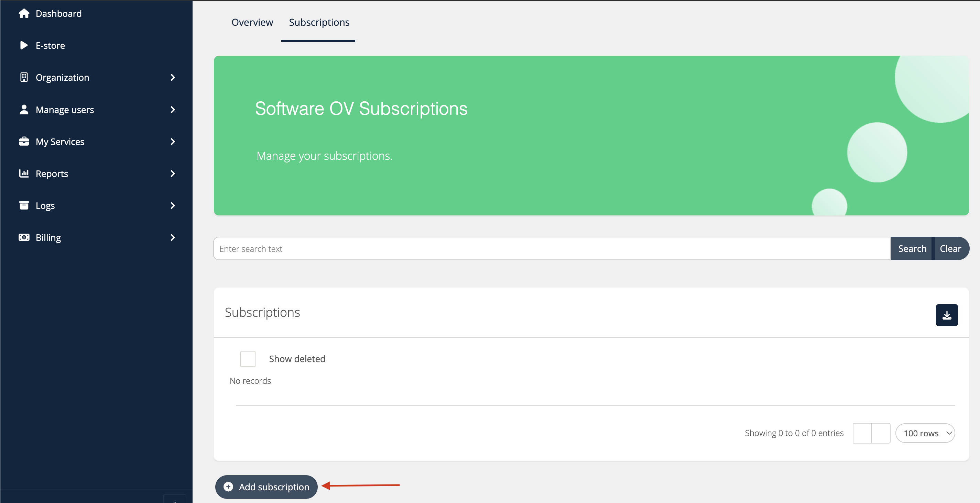The height and width of the screenshot is (503, 980).
Task: Click the Dashboard home icon
Action: point(24,14)
